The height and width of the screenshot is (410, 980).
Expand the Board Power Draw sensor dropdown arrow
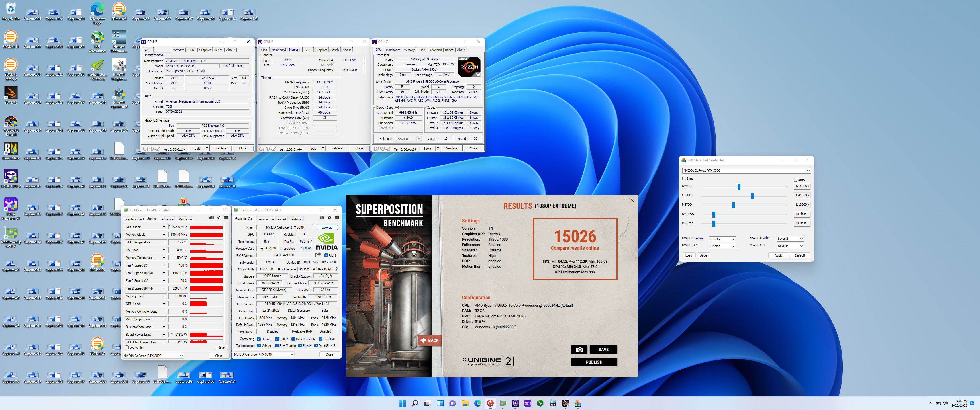[164, 335]
